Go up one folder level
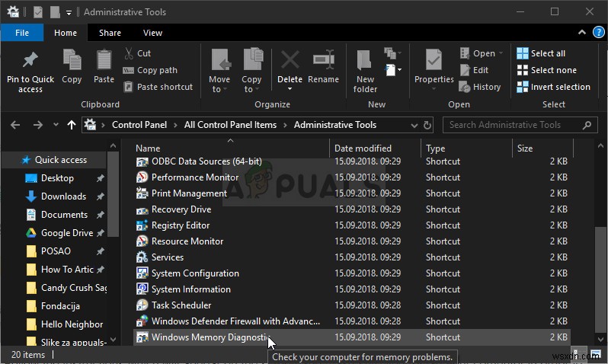 72,125
